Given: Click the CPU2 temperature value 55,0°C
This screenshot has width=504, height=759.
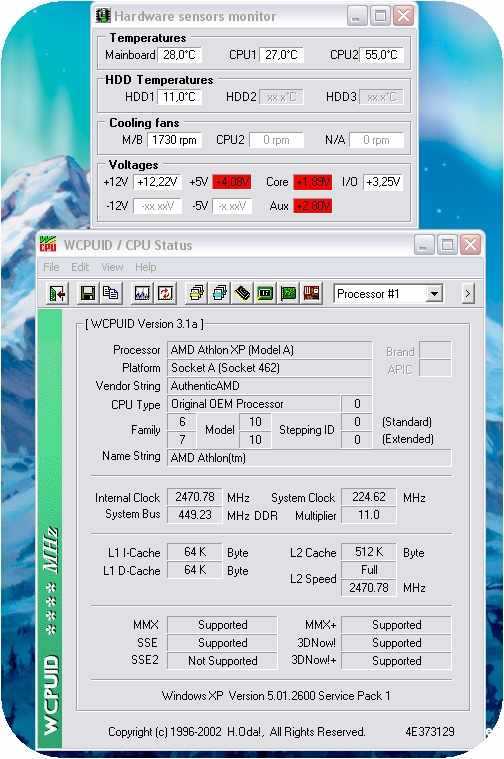Looking at the screenshot, I should (x=382, y=55).
